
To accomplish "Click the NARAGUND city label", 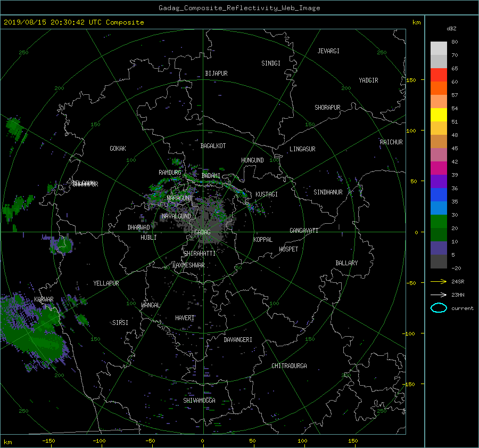I will click(180, 198).
